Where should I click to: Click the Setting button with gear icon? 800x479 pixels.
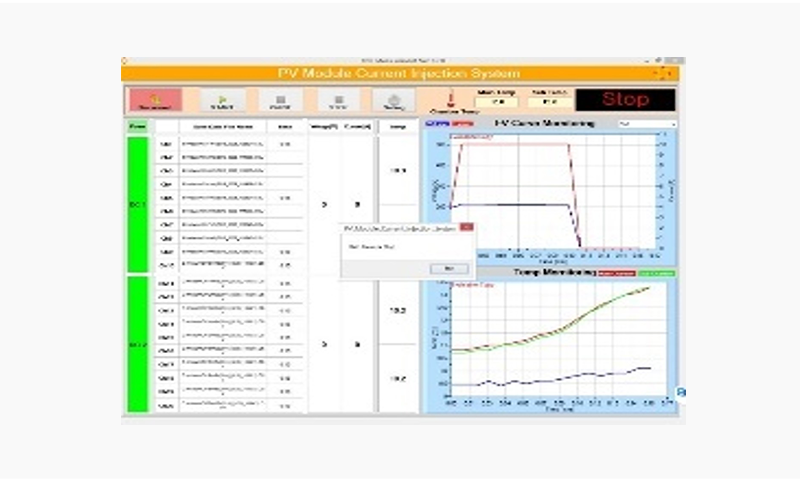[x=394, y=100]
